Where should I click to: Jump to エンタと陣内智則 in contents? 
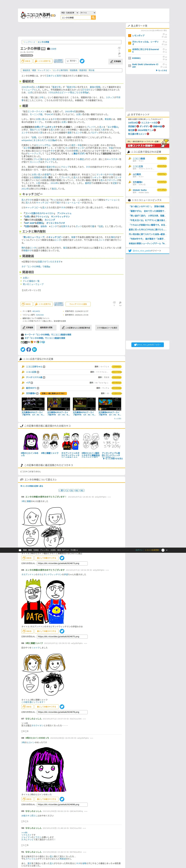(60, 70)
